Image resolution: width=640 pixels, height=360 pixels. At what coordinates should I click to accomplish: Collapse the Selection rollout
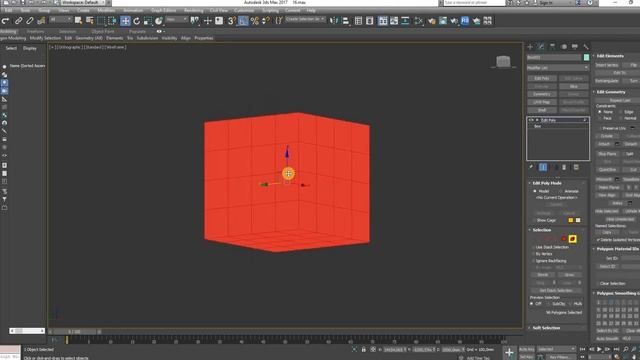(x=542, y=230)
